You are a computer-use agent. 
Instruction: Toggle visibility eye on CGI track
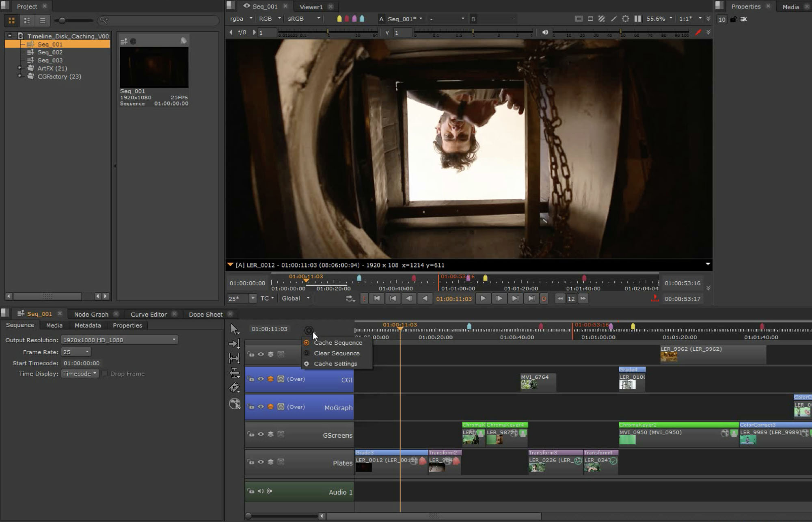coord(261,379)
